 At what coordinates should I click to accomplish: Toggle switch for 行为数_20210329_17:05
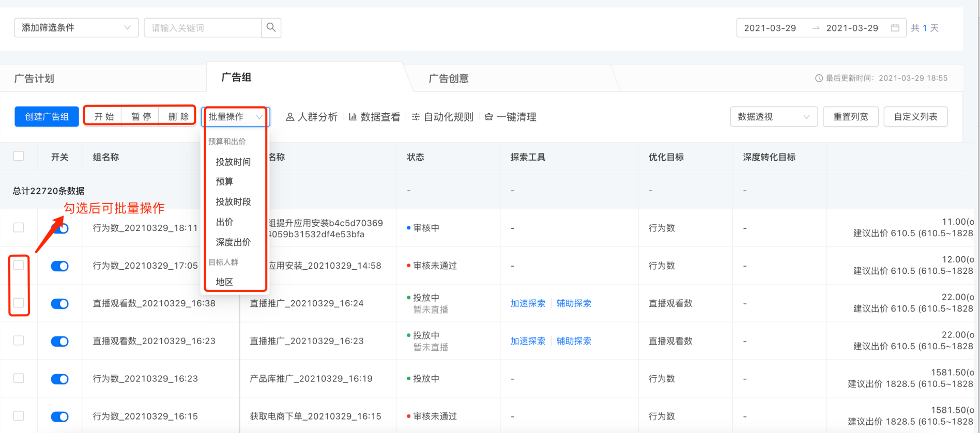[x=60, y=266]
